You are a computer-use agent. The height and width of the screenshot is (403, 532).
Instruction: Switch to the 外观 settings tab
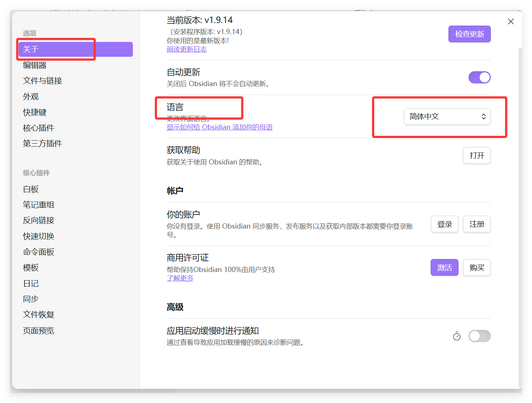coord(75,96)
